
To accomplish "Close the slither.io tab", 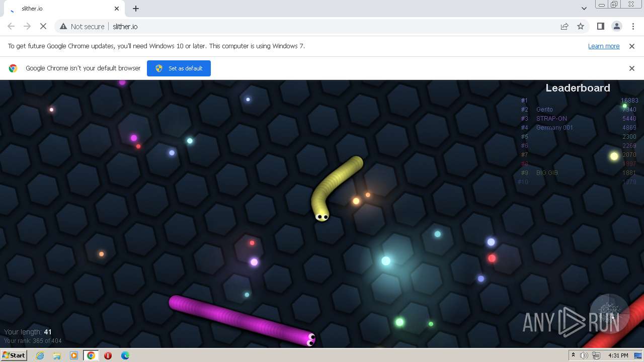I will (117, 9).
